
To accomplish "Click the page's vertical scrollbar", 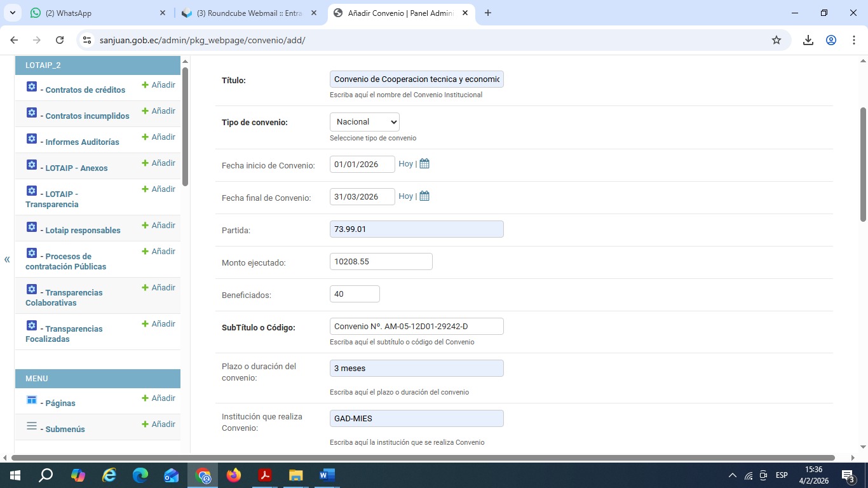I will pos(863,165).
